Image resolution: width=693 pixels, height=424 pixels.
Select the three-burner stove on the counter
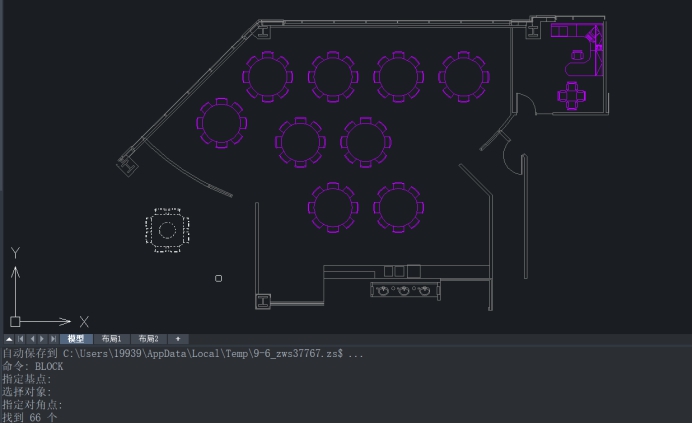click(405, 291)
